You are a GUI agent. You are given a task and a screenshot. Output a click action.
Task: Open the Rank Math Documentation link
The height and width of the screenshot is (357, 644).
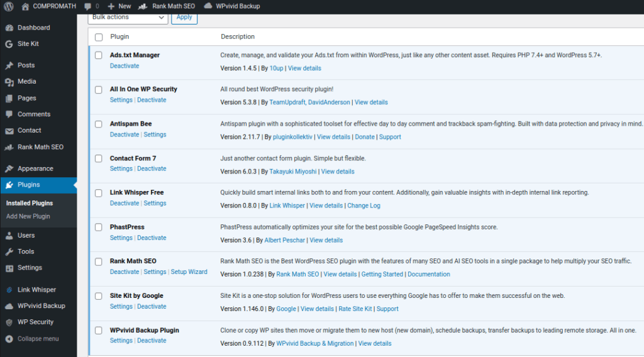point(428,274)
